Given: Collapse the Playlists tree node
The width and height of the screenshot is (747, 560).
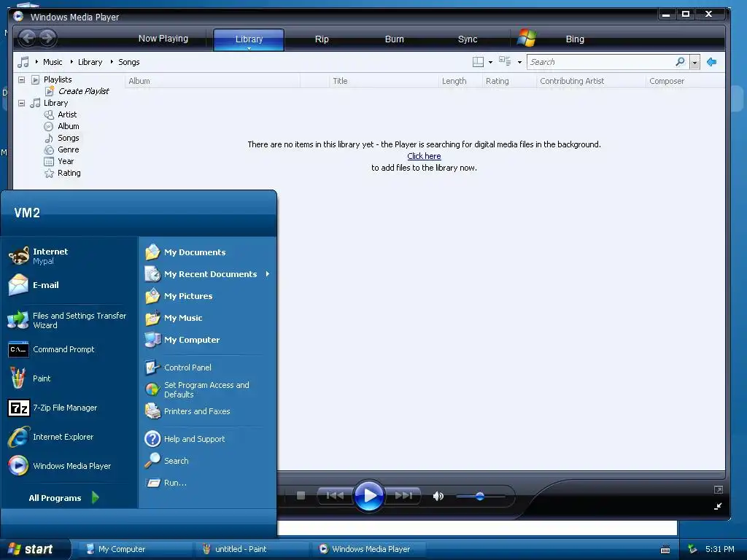Looking at the screenshot, I should pos(21,79).
